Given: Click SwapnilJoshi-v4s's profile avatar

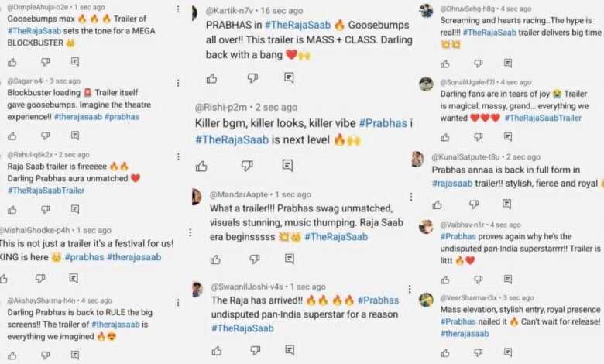Looking at the screenshot, I should [x=197, y=288].
